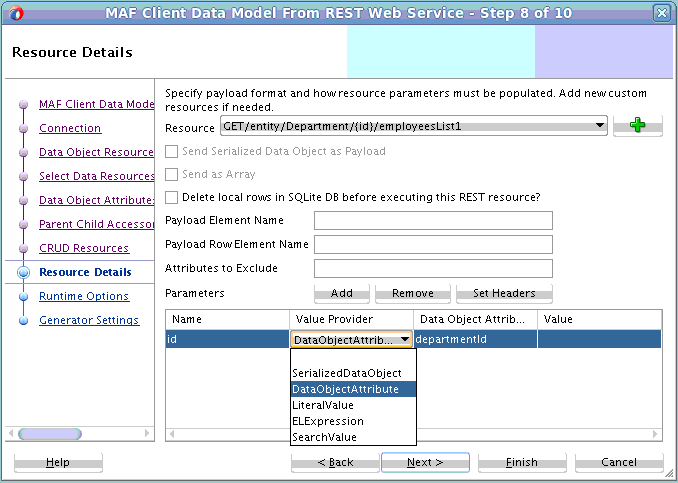Jump to Runtime Options step
The image size is (678, 483).
tap(84, 297)
